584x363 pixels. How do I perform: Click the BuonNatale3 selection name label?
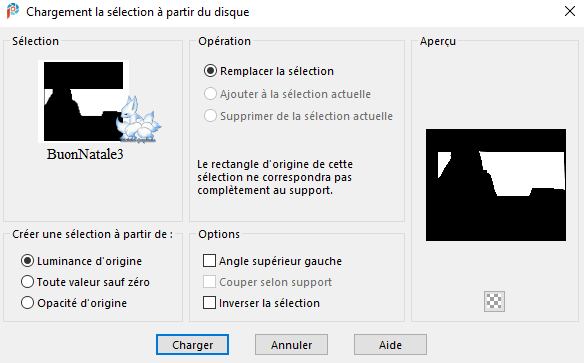click(85, 154)
